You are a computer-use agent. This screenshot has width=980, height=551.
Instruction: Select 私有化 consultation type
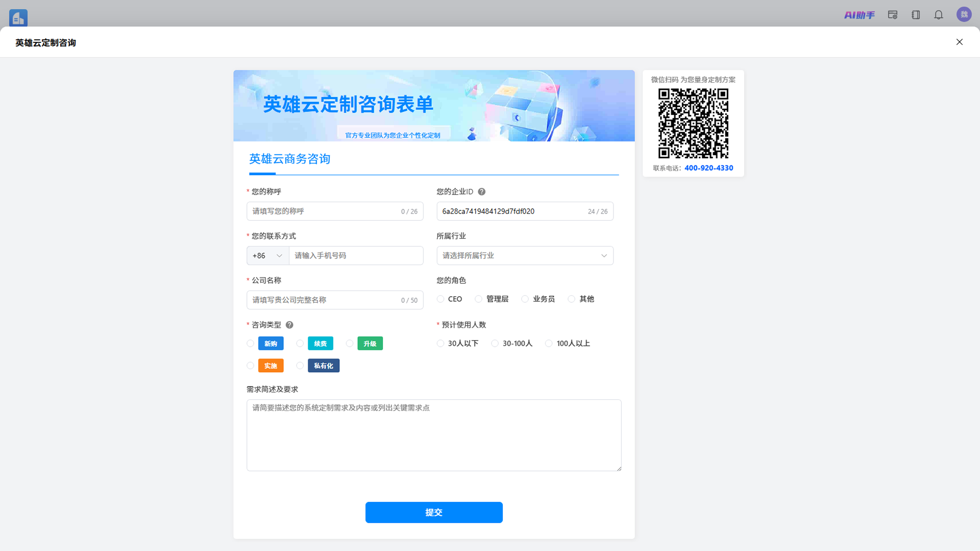[x=300, y=366]
